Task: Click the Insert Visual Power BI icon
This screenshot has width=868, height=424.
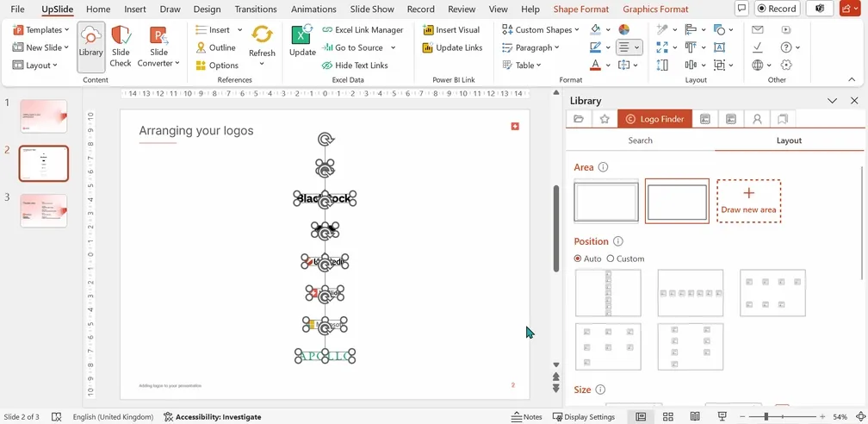Action: (427, 30)
